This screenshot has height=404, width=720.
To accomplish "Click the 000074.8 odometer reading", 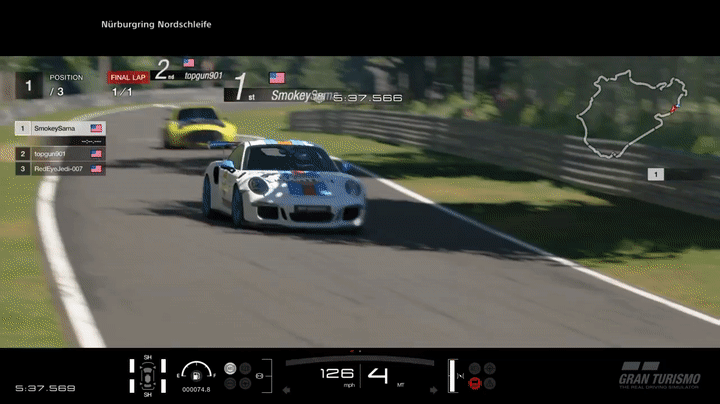I will point(196,390).
